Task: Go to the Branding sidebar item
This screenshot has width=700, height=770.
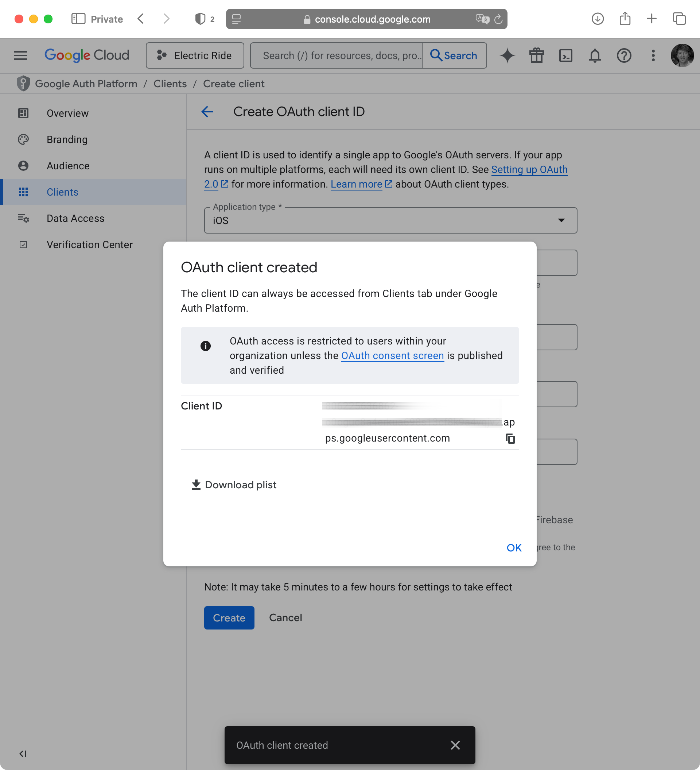Action: 67,140
